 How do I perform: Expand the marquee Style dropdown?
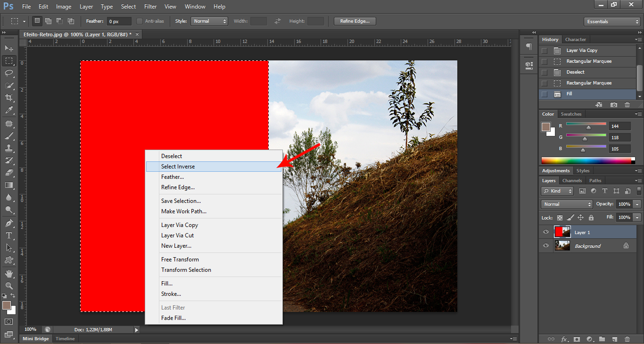pyautogui.click(x=209, y=21)
